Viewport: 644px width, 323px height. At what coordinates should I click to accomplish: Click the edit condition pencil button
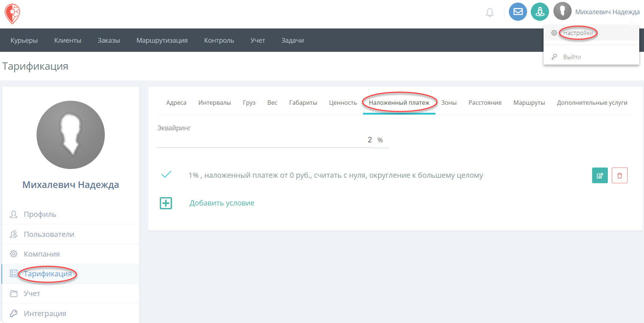600,176
